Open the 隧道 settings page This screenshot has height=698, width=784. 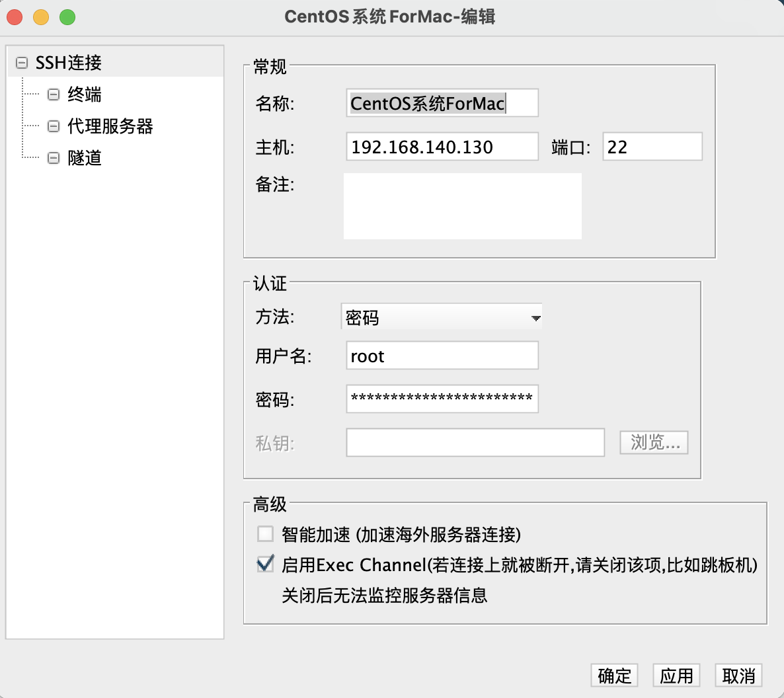click(x=85, y=158)
